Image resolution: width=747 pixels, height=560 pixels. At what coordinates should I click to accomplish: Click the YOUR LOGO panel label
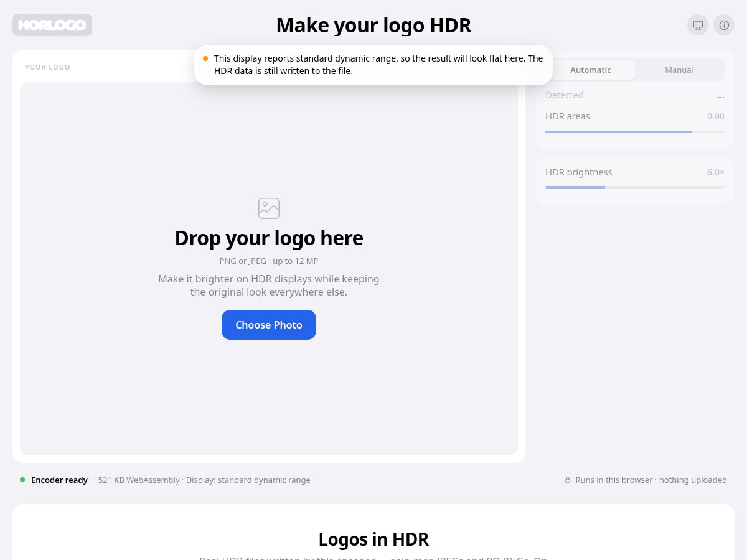pos(47,67)
